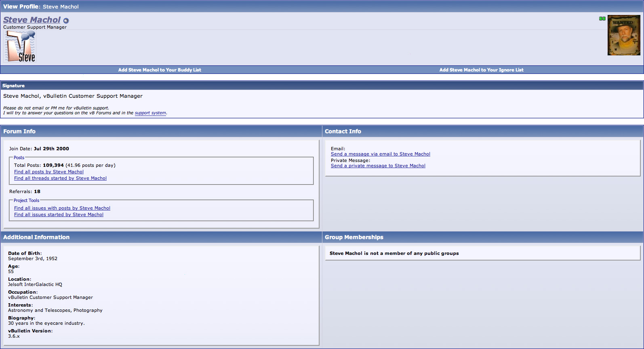Click the biography text about eyecare industry
The width and height of the screenshot is (644, 349).
[46, 323]
